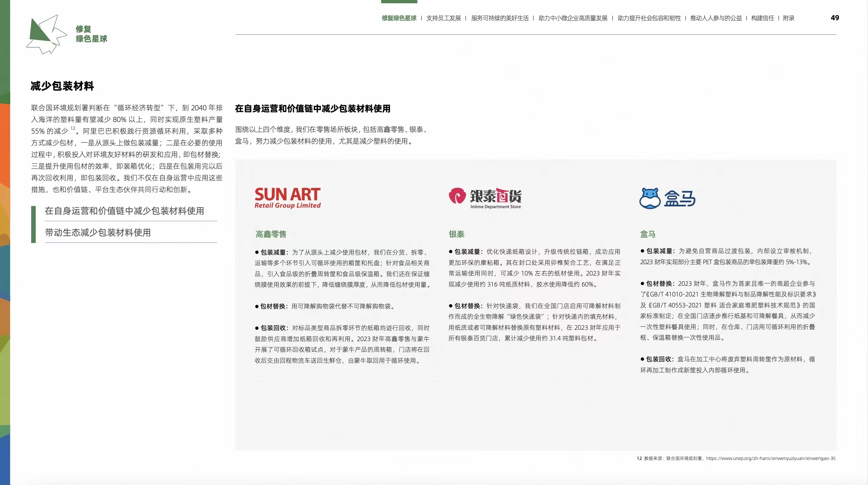Select the 构建信任 navigation item

763,18
